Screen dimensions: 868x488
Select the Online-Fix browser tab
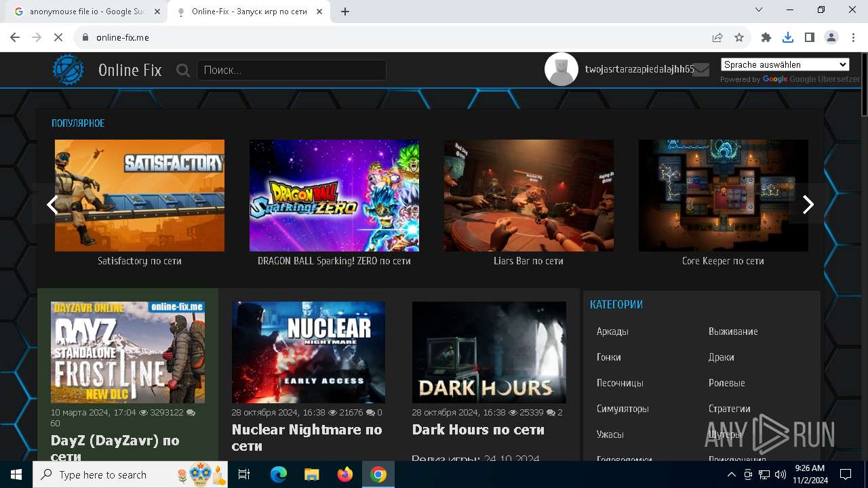coord(249,12)
